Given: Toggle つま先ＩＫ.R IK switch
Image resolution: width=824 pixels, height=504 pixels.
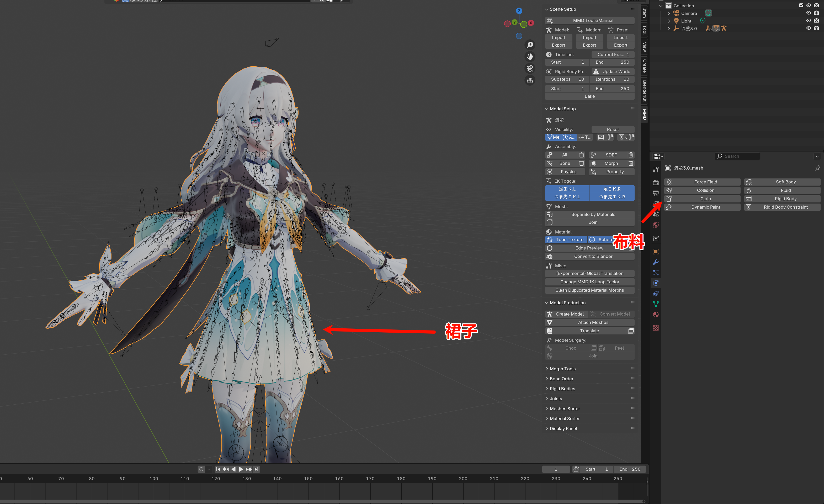Looking at the screenshot, I should pyautogui.click(x=612, y=197).
